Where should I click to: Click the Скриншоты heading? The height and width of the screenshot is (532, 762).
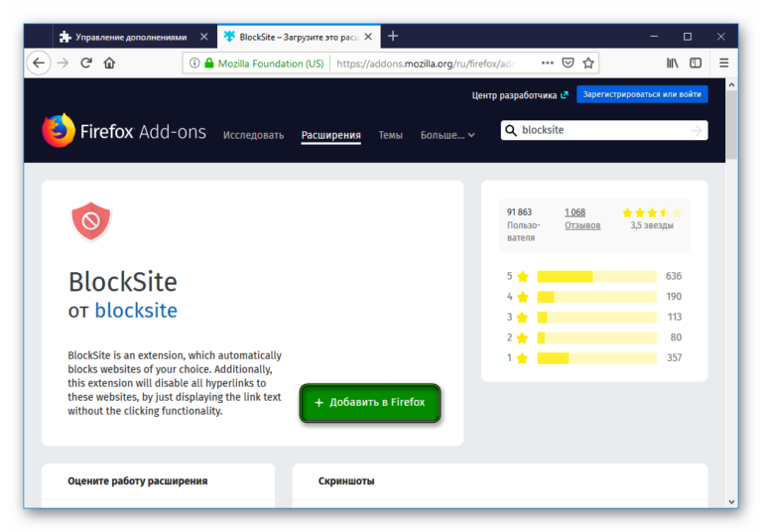(346, 481)
